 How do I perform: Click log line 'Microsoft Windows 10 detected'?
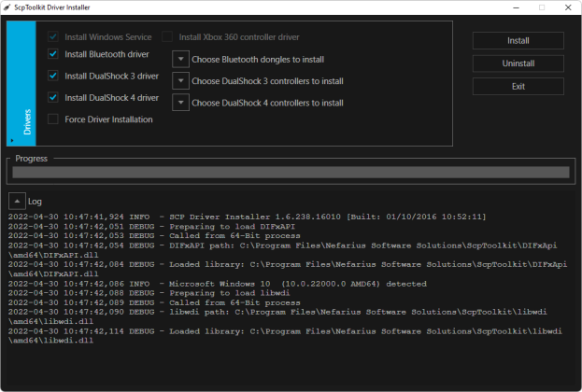pos(218,284)
